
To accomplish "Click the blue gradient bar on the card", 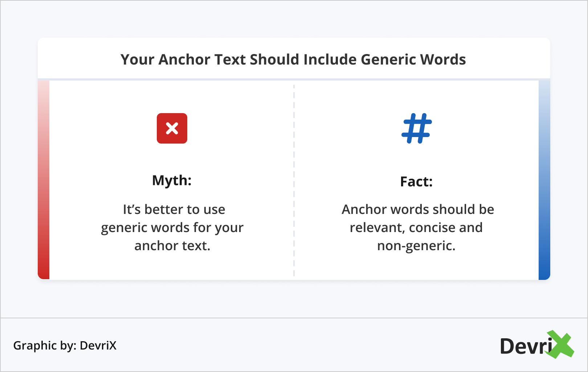I will tap(544, 180).
